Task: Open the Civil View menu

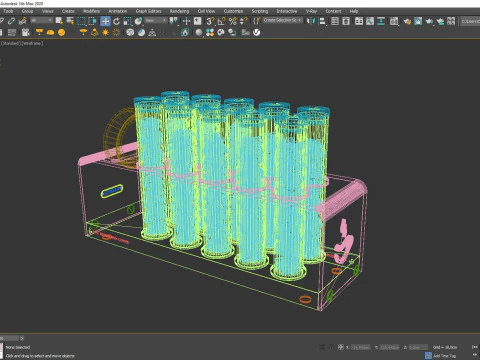Action: click(206, 11)
